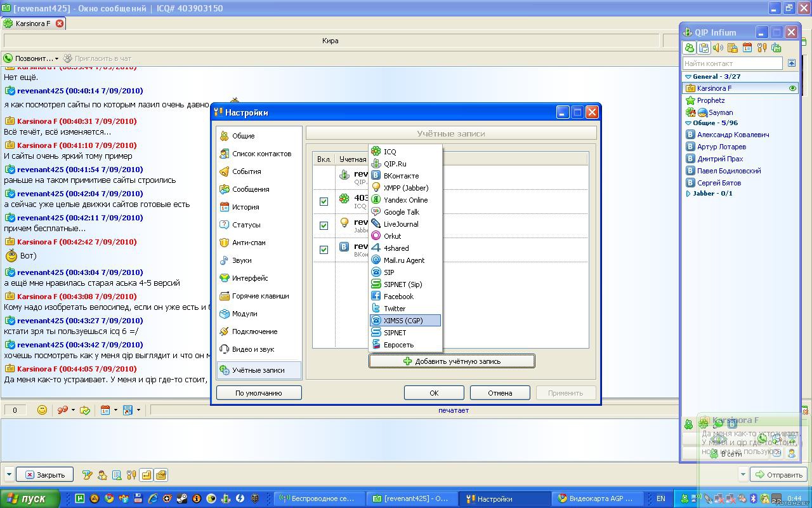Open Список контактов settings section

(259, 154)
